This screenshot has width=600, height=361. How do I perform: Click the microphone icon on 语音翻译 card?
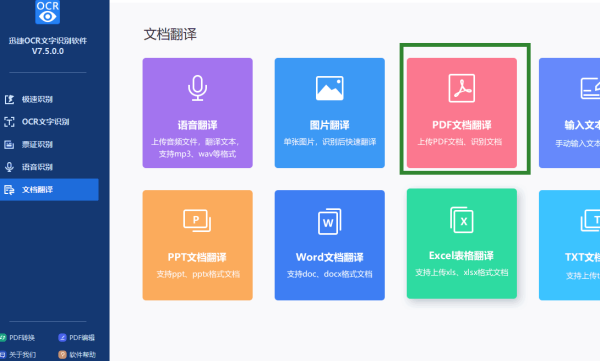tap(197, 88)
